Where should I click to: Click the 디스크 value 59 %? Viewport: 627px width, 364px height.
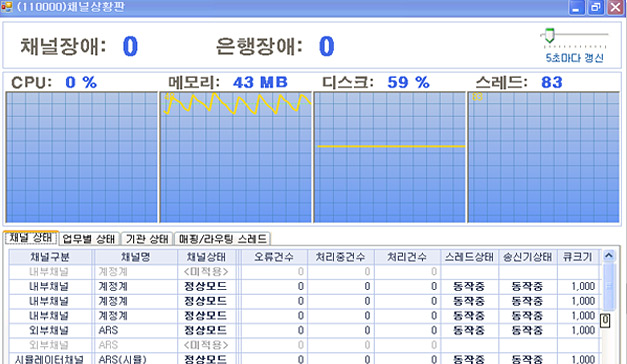(x=408, y=82)
